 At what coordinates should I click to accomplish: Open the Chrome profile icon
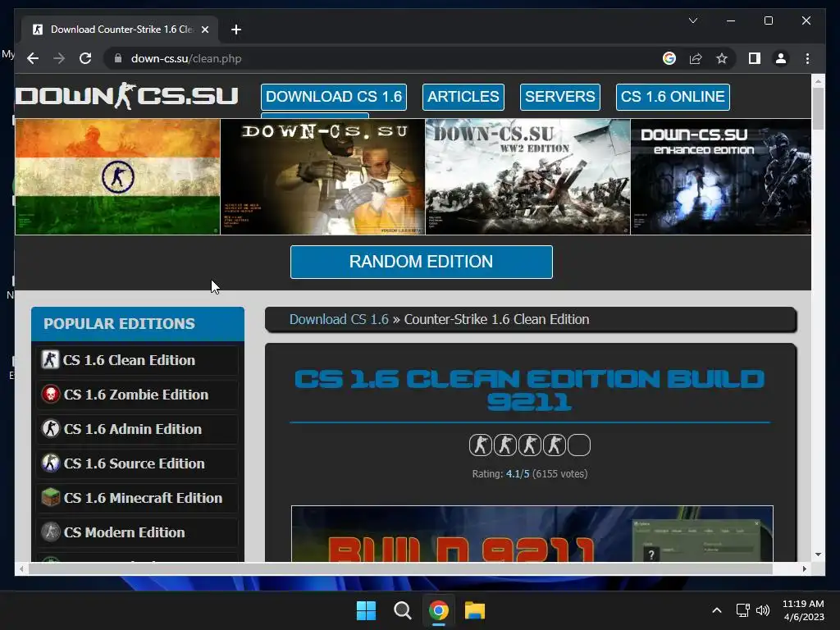coord(781,58)
